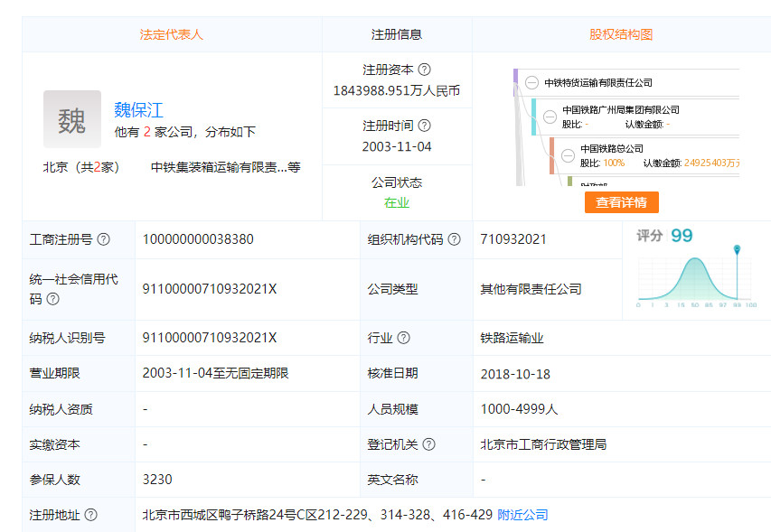Switch to the 注册信息 header
The height and width of the screenshot is (532, 771).
click(397, 34)
